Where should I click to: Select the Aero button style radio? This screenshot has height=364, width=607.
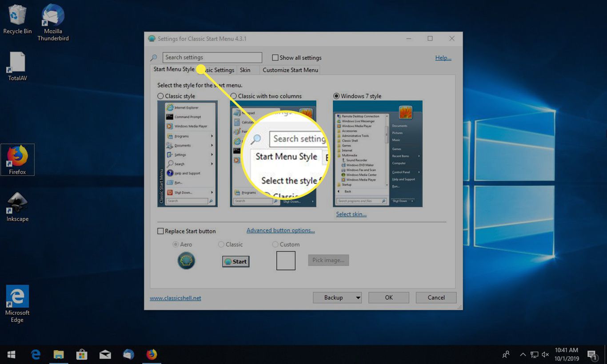176,245
